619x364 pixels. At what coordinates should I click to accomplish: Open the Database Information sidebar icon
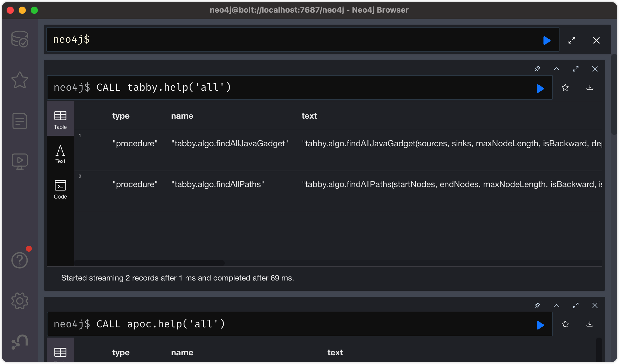20,39
